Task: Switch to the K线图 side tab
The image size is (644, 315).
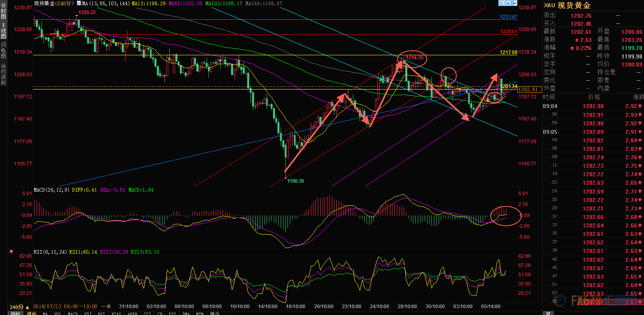Action: click(3, 31)
